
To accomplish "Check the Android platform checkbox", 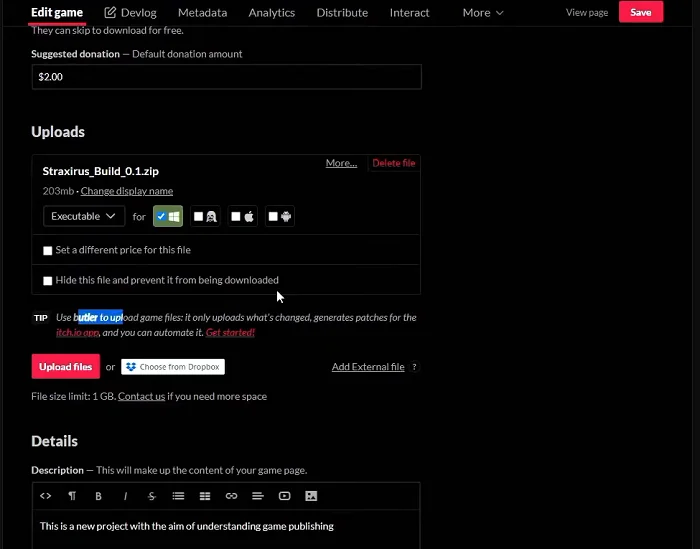I will tap(273, 216).
